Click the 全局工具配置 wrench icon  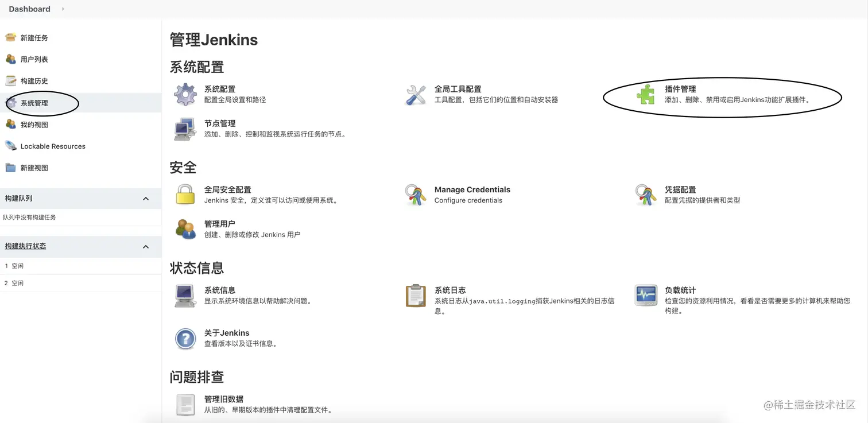pos(416,95)
